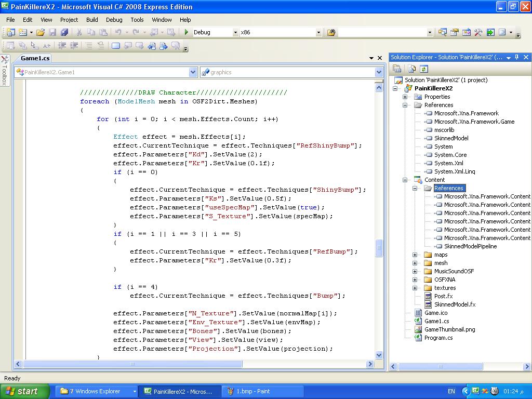532x399 pixels.
Task: Click the code editor horizontal scrollbar thumb
Action: [132, 364]
